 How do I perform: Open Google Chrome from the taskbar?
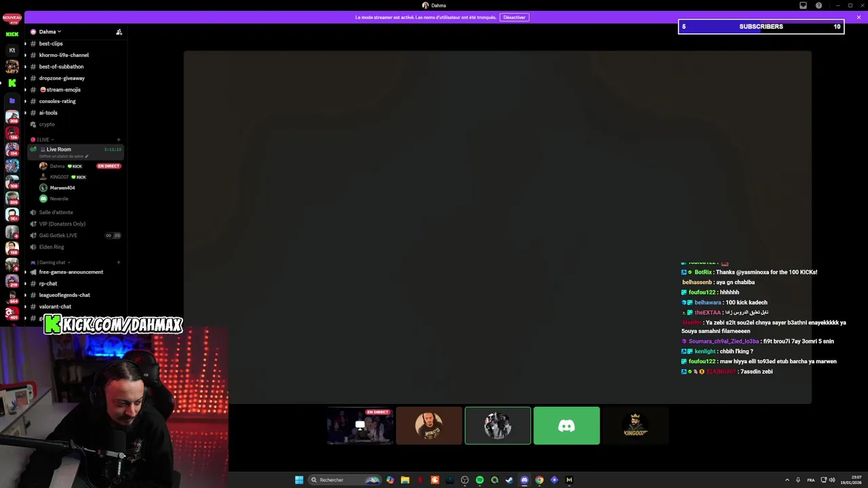point(539,480)
